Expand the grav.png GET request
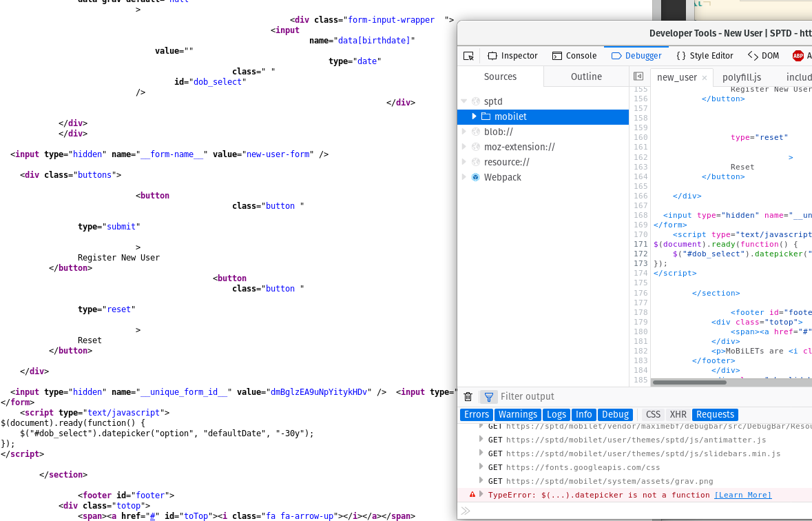 pos(481,480)
